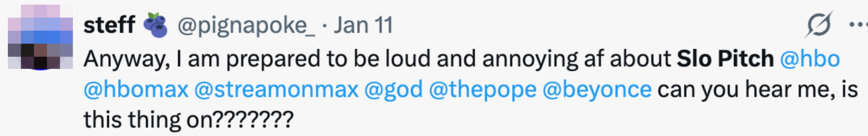Click the @hbomax mention

click(136, 89)
